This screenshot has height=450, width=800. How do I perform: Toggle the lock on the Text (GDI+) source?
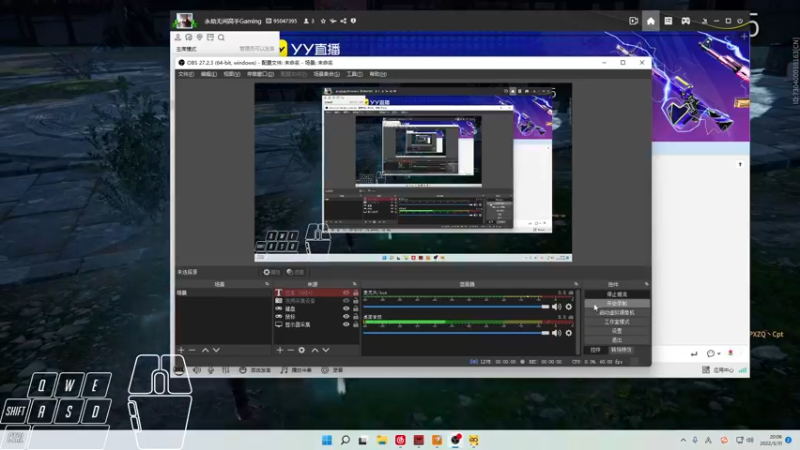(x=356, y=293)
